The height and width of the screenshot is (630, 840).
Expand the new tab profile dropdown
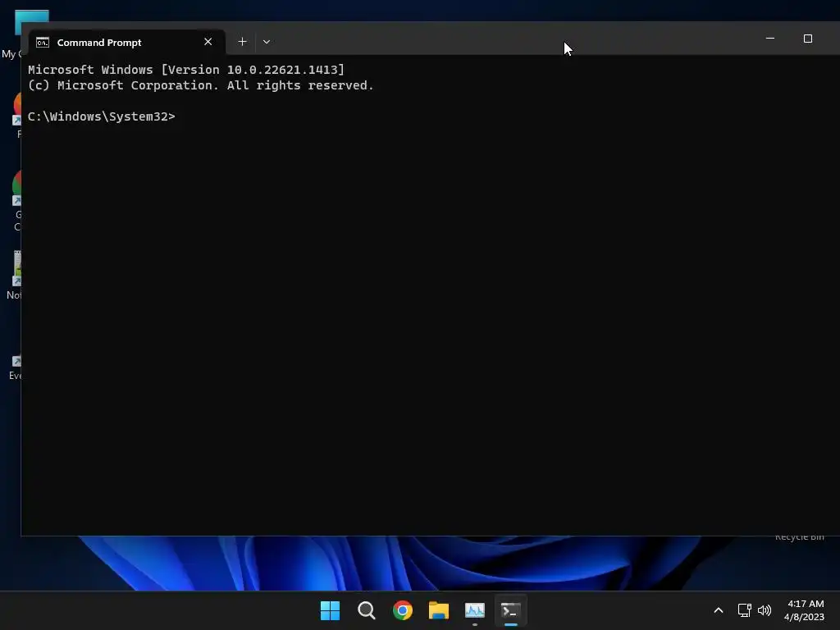[267, 42]
